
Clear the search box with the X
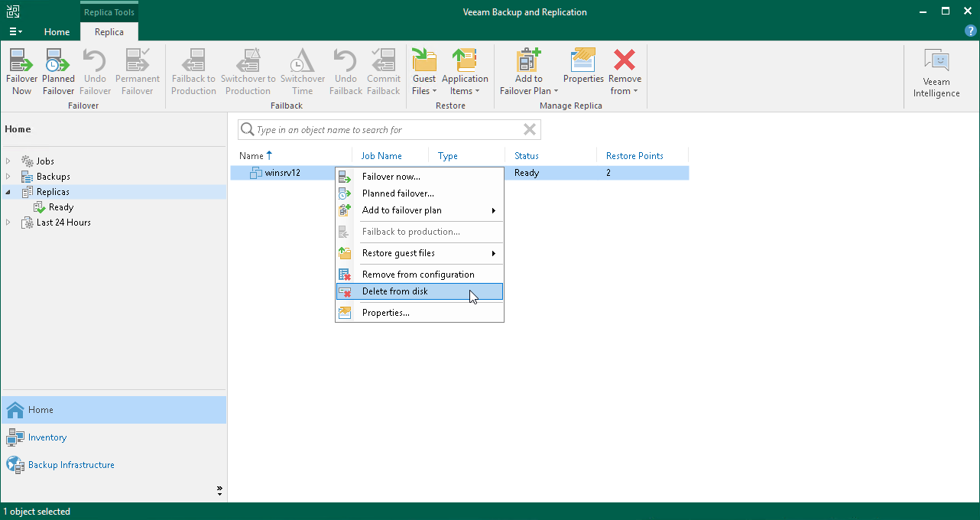tap(529, 129)
